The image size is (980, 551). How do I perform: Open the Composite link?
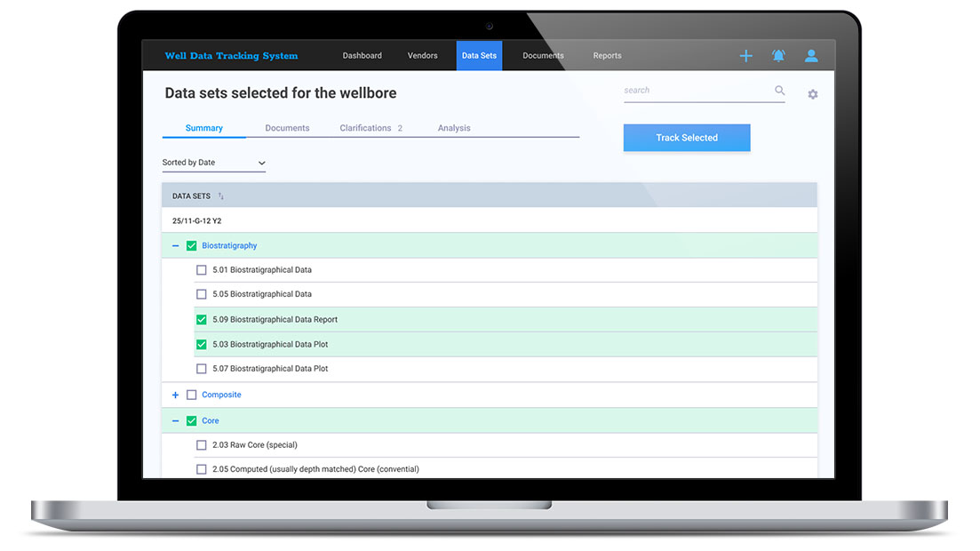coord(221,395)
